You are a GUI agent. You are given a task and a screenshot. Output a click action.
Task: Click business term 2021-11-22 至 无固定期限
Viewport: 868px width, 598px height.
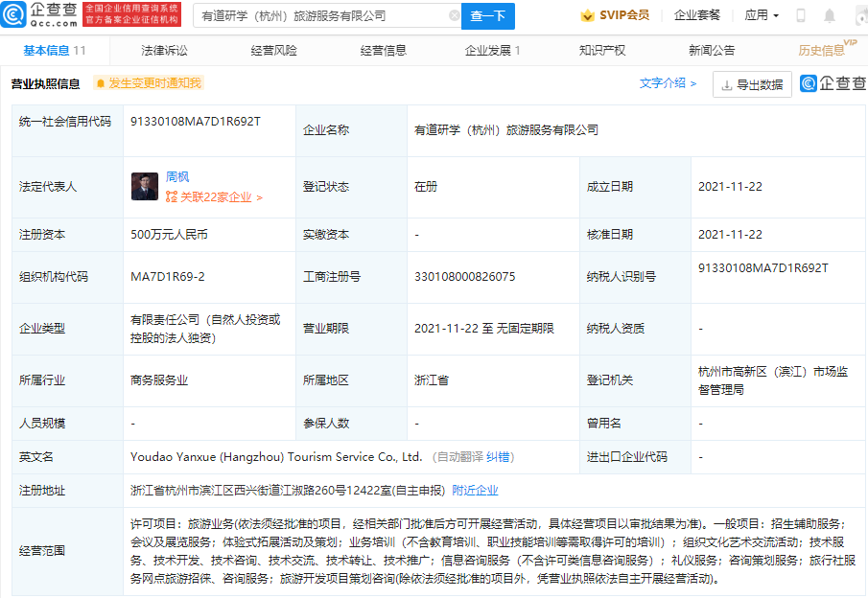point(483,329)
